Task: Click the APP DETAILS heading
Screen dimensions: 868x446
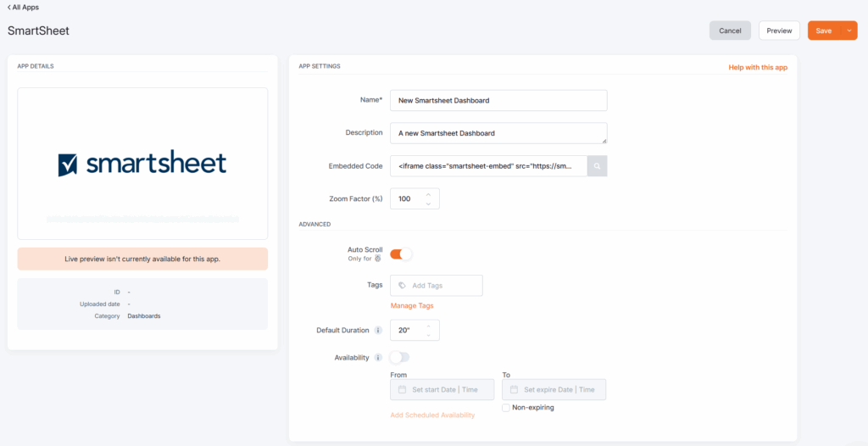Action: 36,66
